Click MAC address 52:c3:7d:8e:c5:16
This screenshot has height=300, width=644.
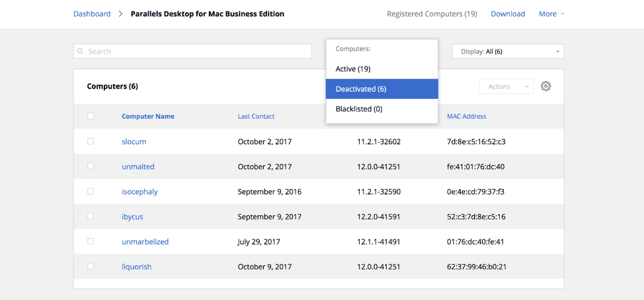pos(476,217)
